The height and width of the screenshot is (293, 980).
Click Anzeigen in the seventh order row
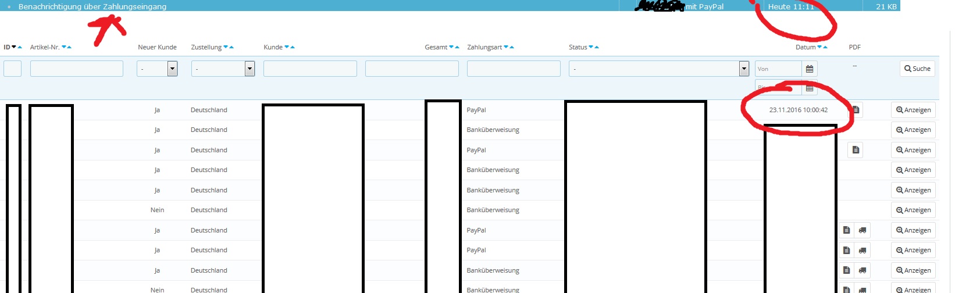pyautogui.click(x=913, y=230)
